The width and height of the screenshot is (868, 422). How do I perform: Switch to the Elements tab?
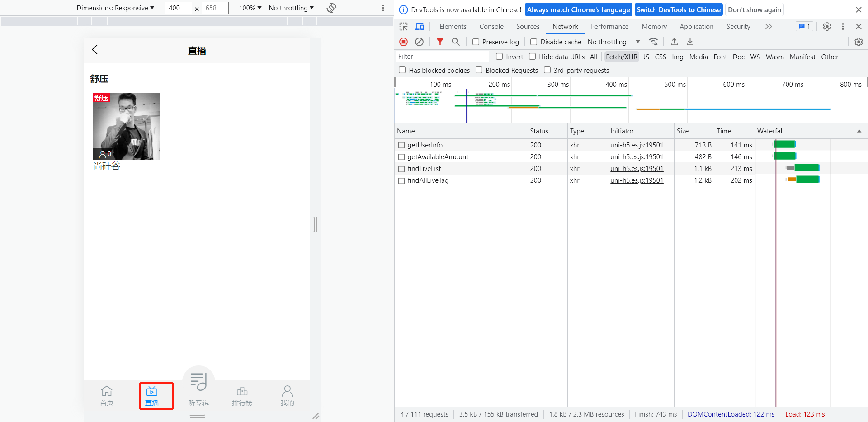tap(453, 27)
